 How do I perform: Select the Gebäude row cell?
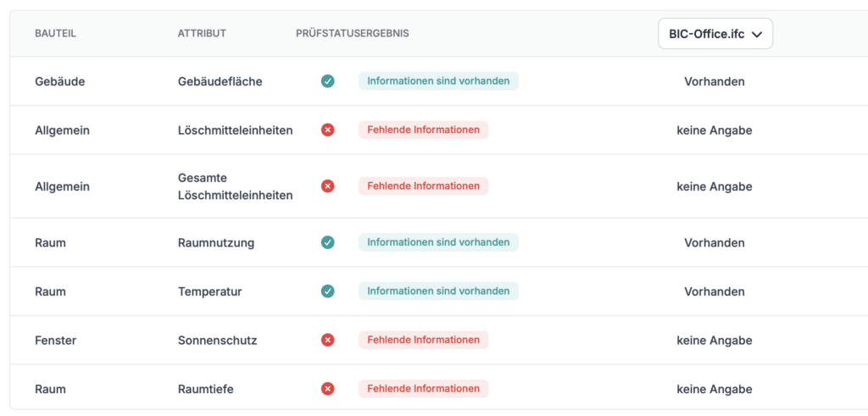[x=60, y=81]
